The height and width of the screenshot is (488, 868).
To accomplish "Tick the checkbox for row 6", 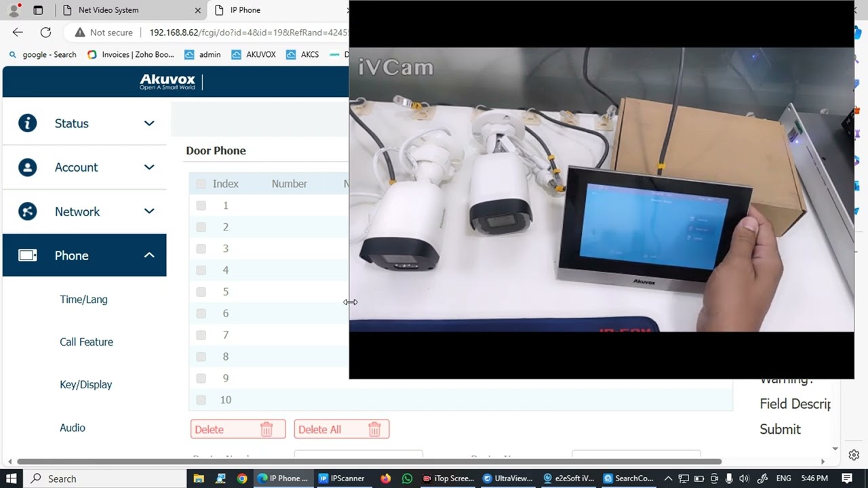I will tap(201, 314).
